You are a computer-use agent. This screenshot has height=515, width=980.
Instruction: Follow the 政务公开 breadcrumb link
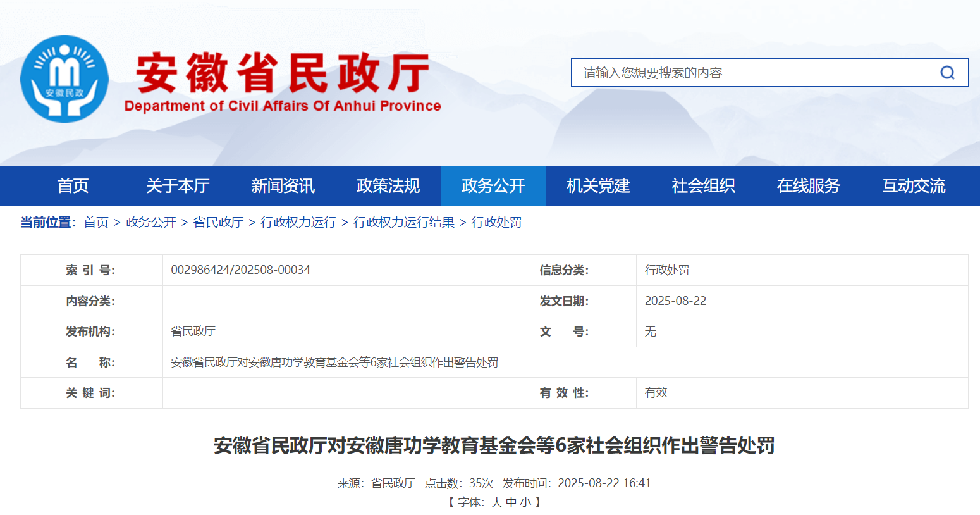coord(149,222)
